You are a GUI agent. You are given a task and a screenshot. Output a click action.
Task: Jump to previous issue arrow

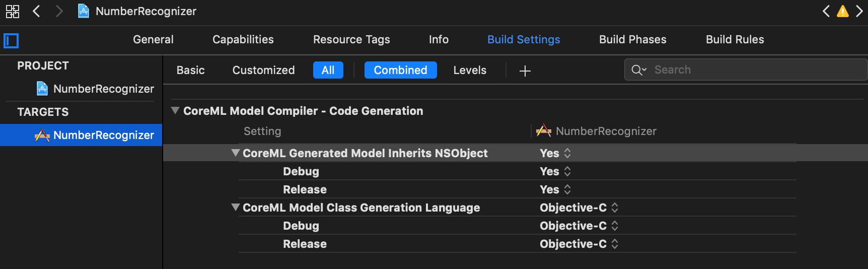[x=826, y=11]
